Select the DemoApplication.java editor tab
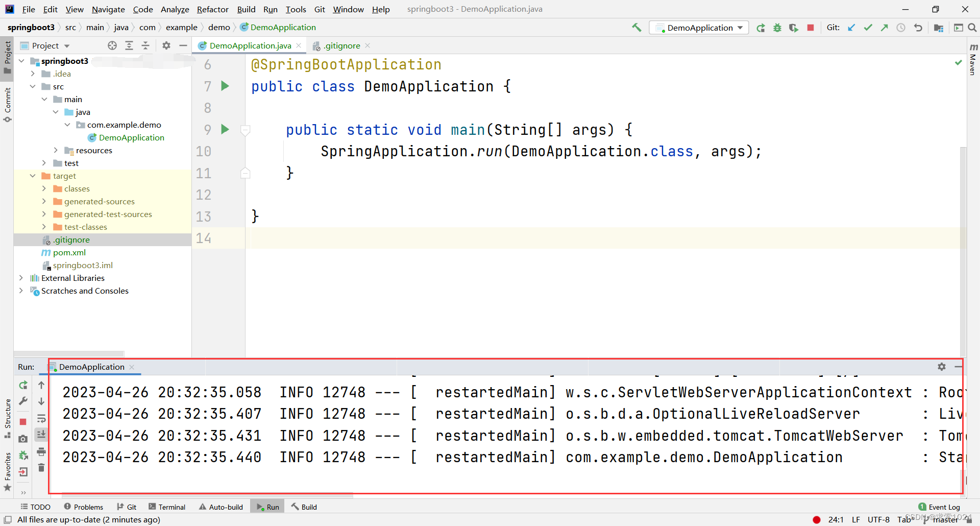980x526 pixels. pyautogui.click(x=250, y=45)
